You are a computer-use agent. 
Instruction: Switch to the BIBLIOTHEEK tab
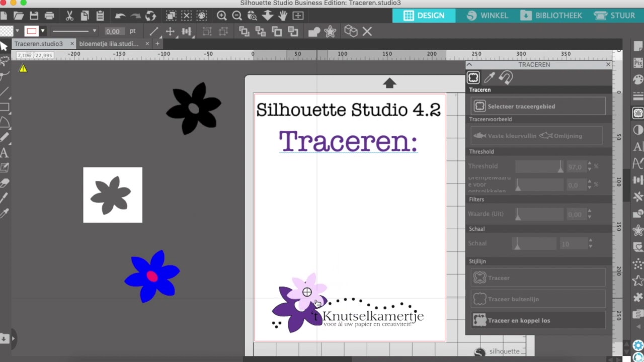[551, 16]
